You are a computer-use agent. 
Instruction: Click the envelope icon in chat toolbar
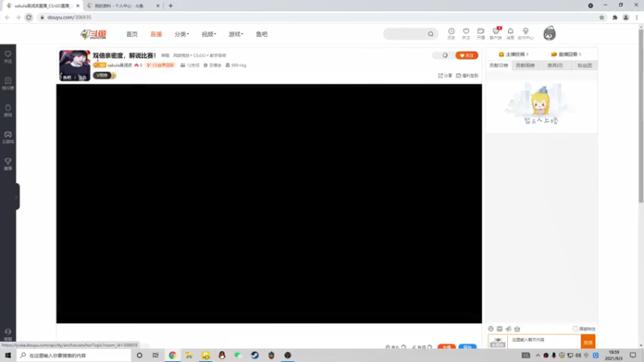(x=499, y=329)
